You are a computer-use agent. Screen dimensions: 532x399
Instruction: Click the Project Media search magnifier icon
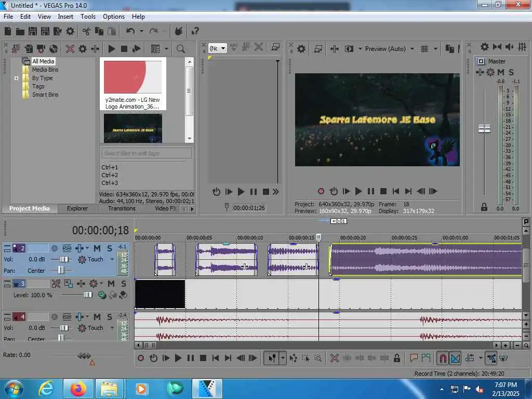(x=180, y=49)
